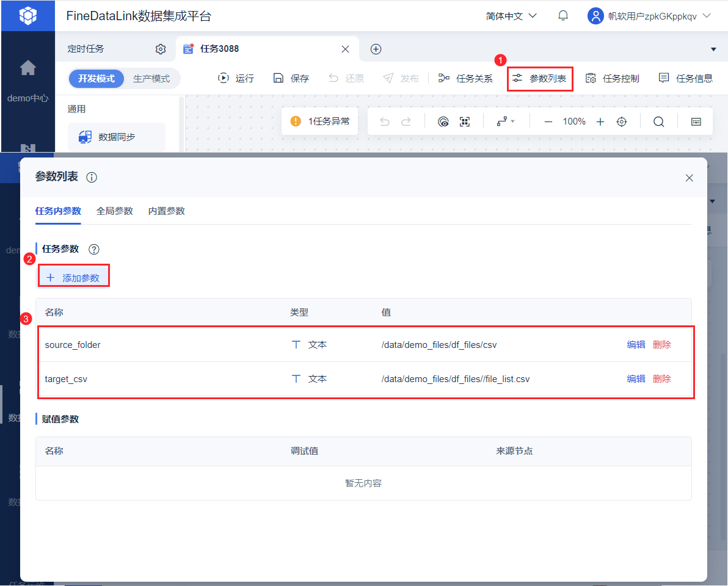This screenshot has height=586, width=728.
Task: Edit the target_csv parameter
Action: (636, 379)
